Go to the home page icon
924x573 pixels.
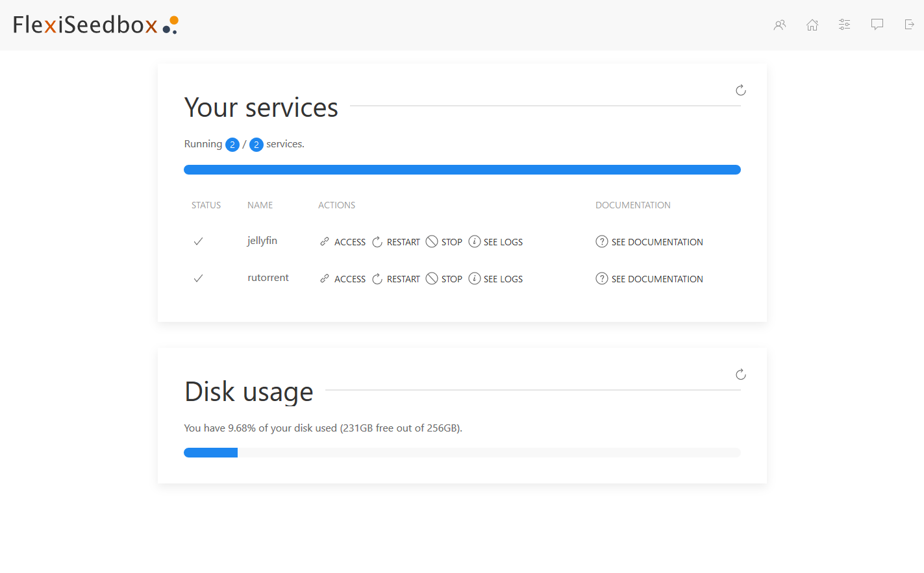[812, 25]
